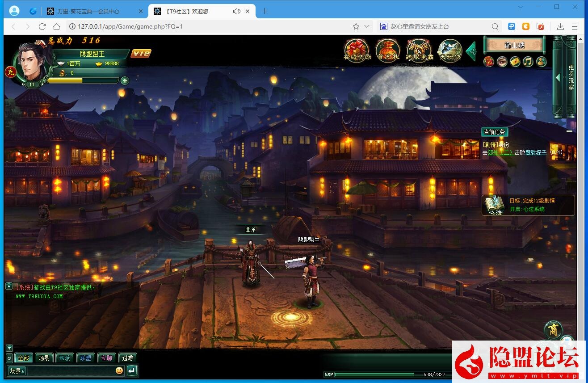Image resolution: width=588 pixels, height=383 pixels.
Task: Open the 天地决 event icon
Action: [449, 50]
